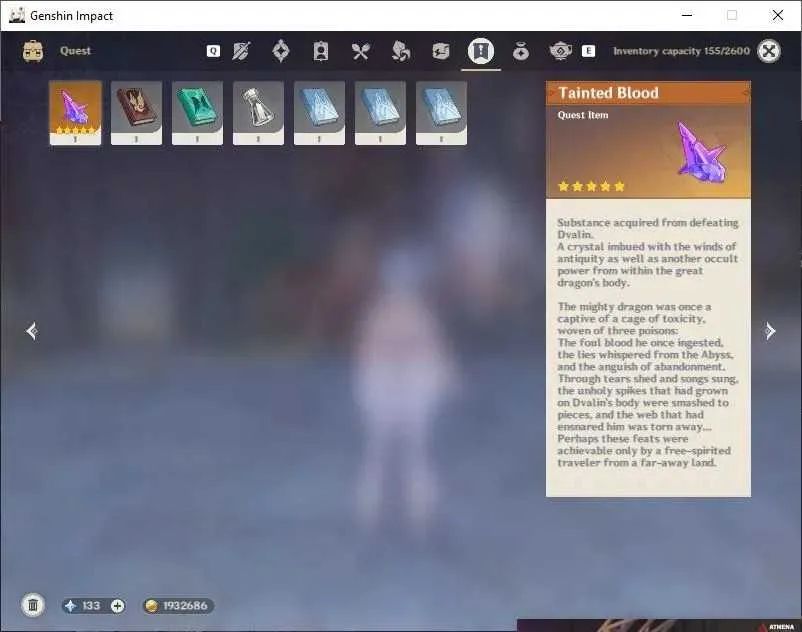Image resolution: width=802 pixels, height=632 pixels.
Task: Select the red-brown book quest item
Action: tap(136, 113)
